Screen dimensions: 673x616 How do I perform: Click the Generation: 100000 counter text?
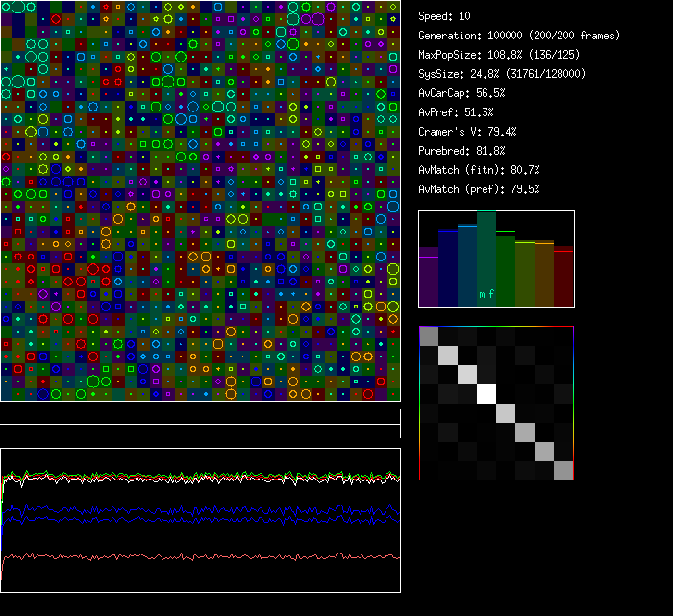tap(519, 36)
